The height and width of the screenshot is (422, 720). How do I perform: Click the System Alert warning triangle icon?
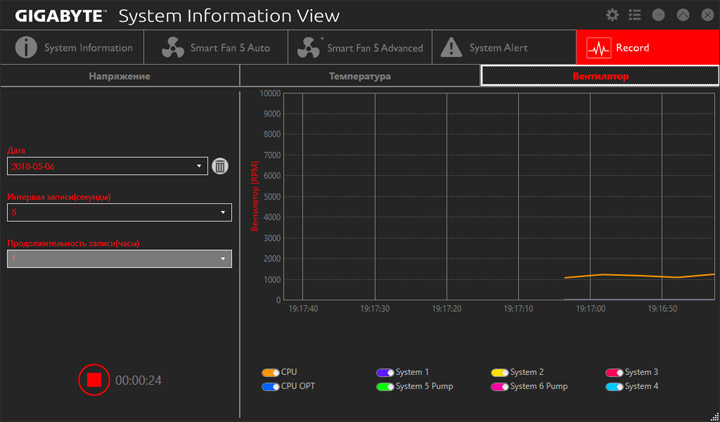point(451,48)
